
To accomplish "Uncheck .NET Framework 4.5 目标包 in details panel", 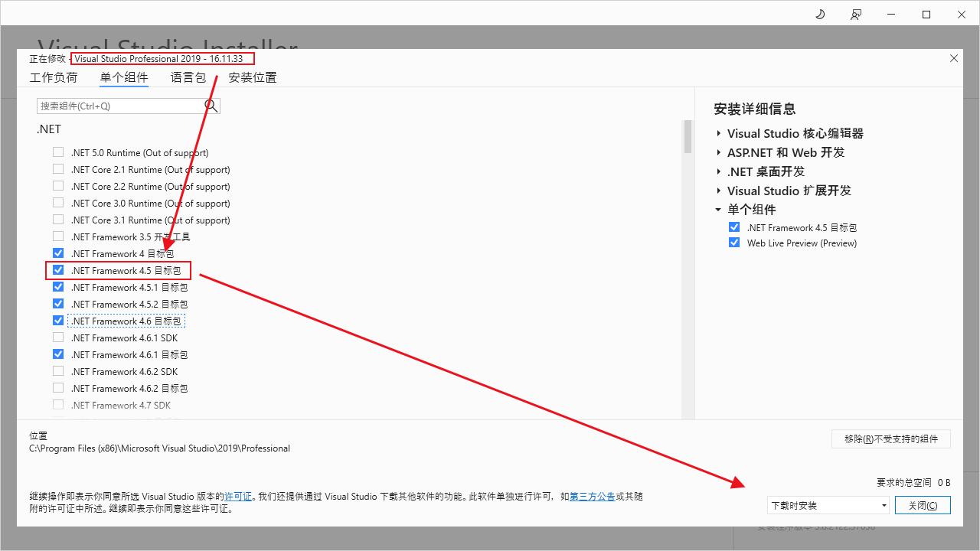I will pos(734,227).
